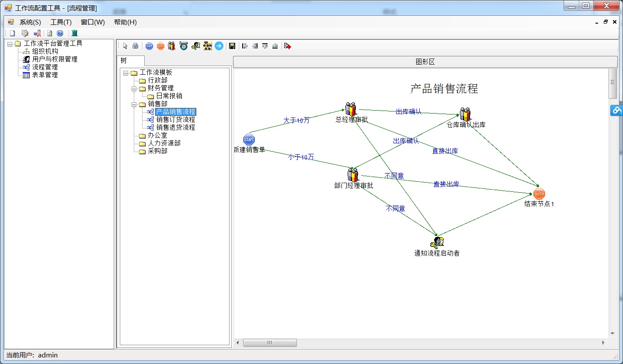The image size is (623, 364).
Task: Select the blue arrow connector tool
Action: tap(219, 46)
